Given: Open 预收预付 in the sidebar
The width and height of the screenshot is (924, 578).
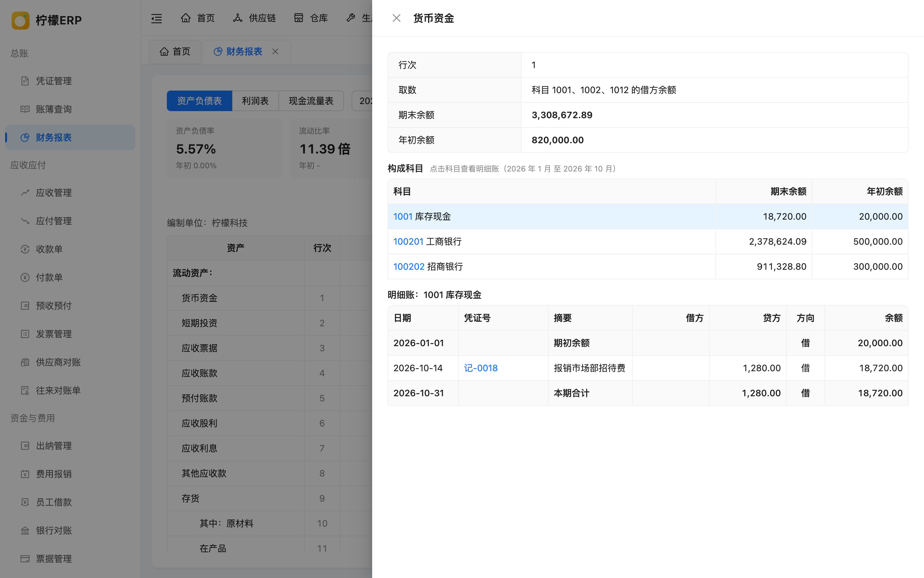Looking at the screenshot, I should [70, 306].
